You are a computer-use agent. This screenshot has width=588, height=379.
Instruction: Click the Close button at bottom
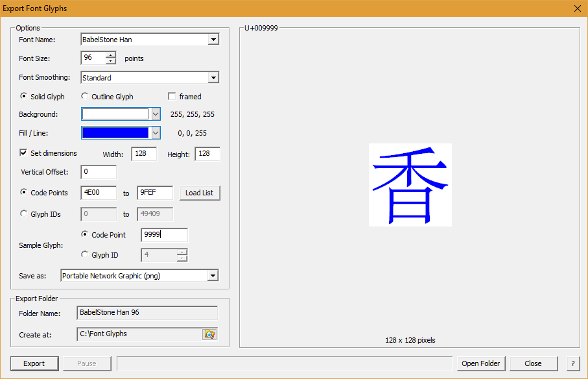[534, 363]
